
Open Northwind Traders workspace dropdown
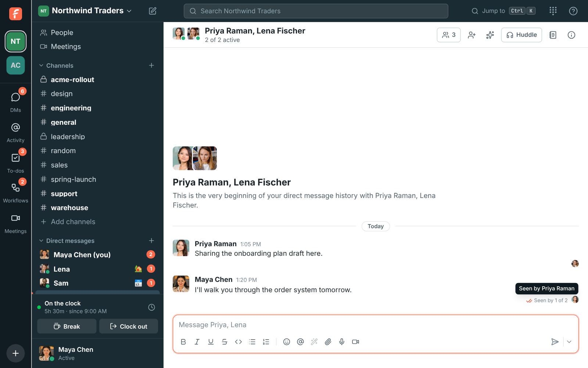[85, 11]
